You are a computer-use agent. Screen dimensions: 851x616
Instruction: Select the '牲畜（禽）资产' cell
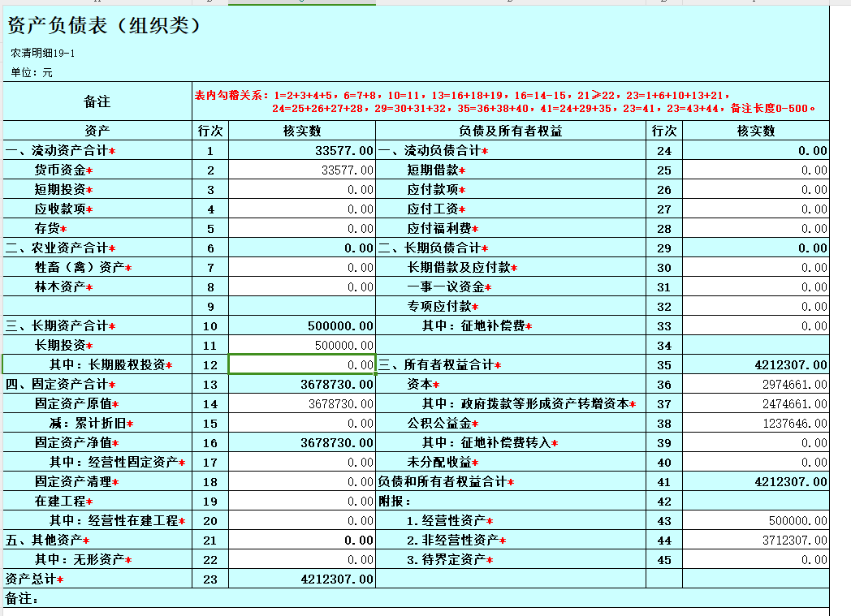[x=97, y=267]
